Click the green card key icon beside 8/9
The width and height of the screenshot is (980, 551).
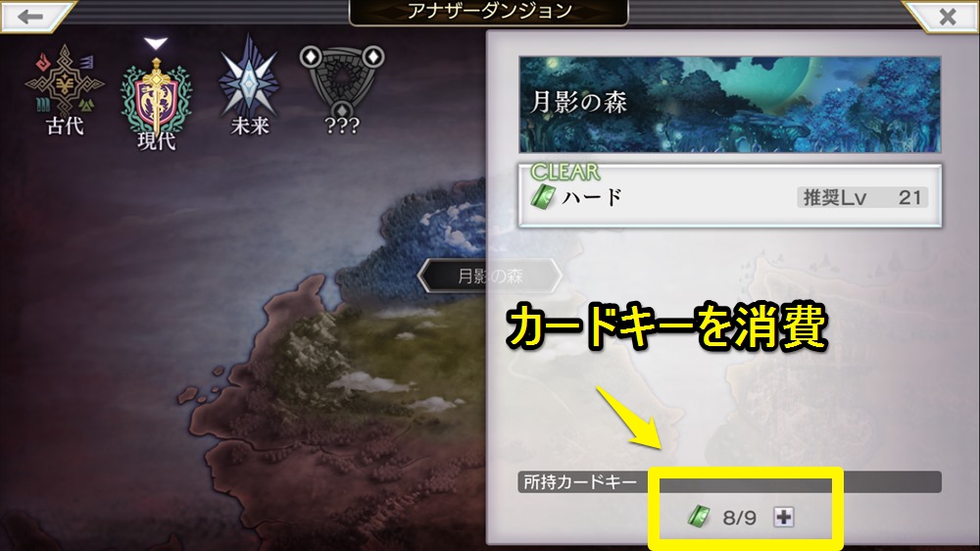coord(700,517)
